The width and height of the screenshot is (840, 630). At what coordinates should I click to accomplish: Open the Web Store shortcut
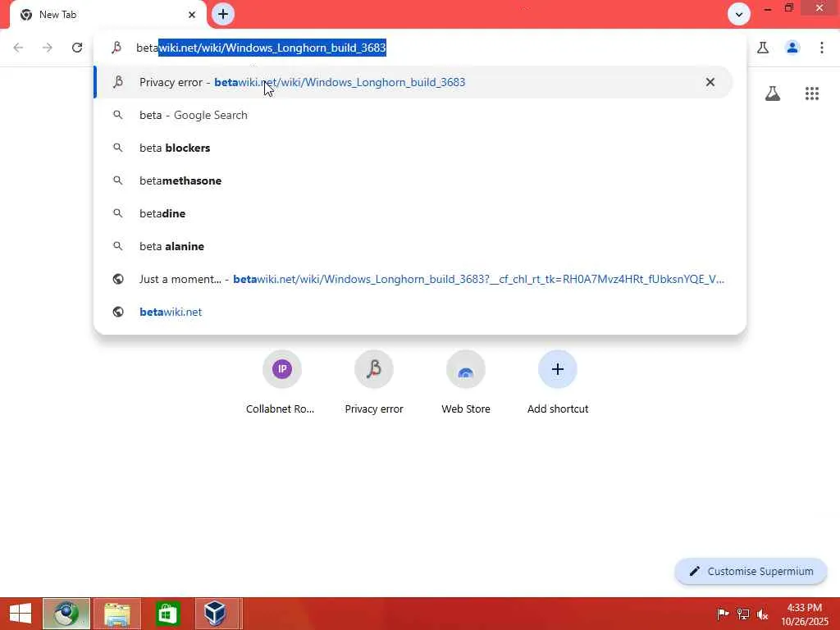(466, 382)
